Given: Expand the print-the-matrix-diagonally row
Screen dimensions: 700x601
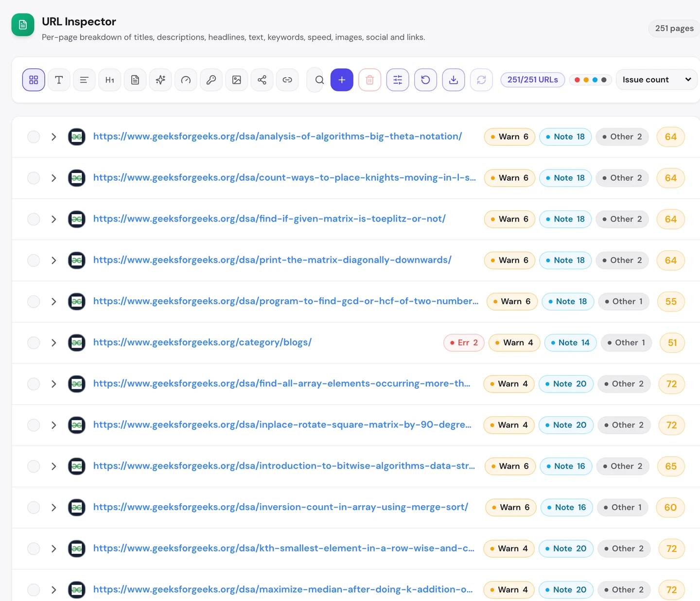Looking at the screenshot, I should (x=54, y=260).
